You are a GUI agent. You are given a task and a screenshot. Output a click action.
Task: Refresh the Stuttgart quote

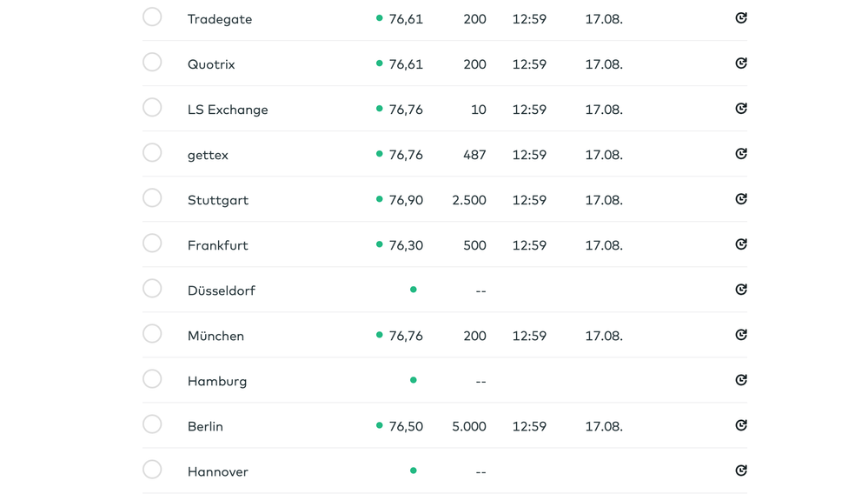[741, 199]
